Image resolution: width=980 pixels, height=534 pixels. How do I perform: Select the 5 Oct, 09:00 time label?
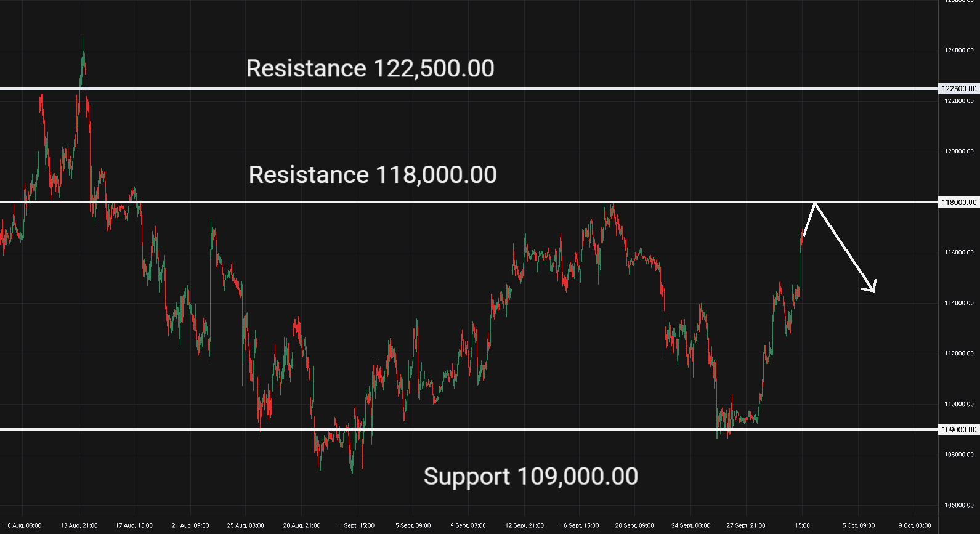coord(859,525)
